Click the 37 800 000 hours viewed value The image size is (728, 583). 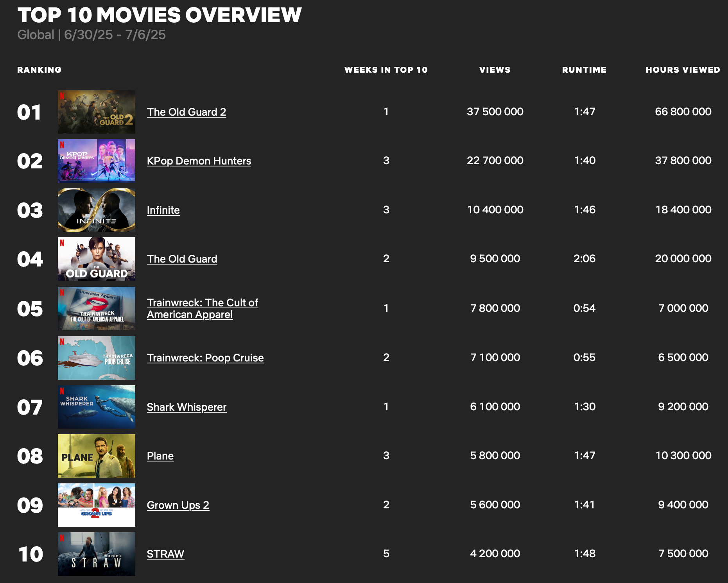pos(683,161)
